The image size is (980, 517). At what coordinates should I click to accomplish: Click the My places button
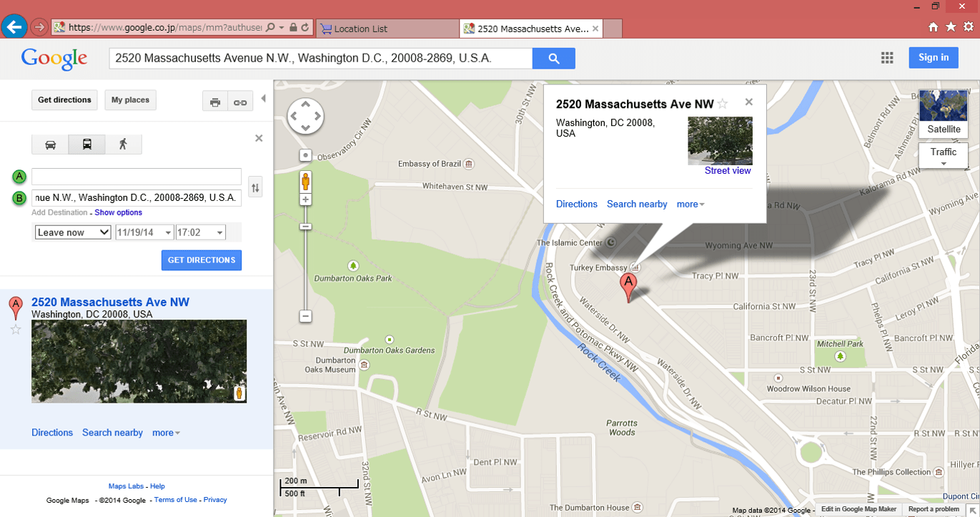coord(131,100)
